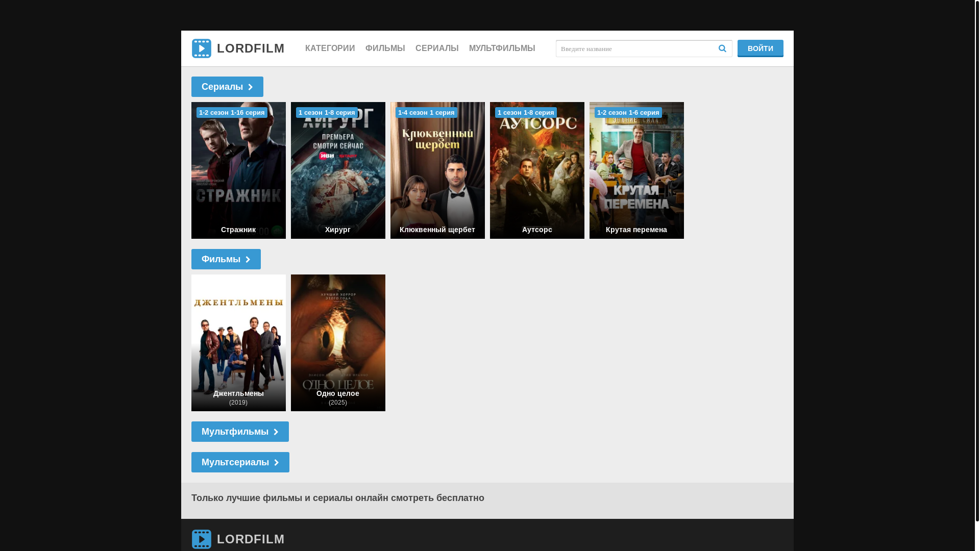Expand the Фильмы section heading button
This screenshot has width=980, height=551.
226,259
